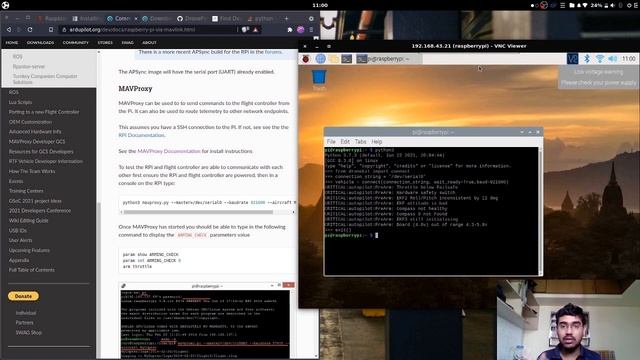Click the terminal screenshot image in article
The height and width of the screenshot is (360, 640).
tap(207, 320)
